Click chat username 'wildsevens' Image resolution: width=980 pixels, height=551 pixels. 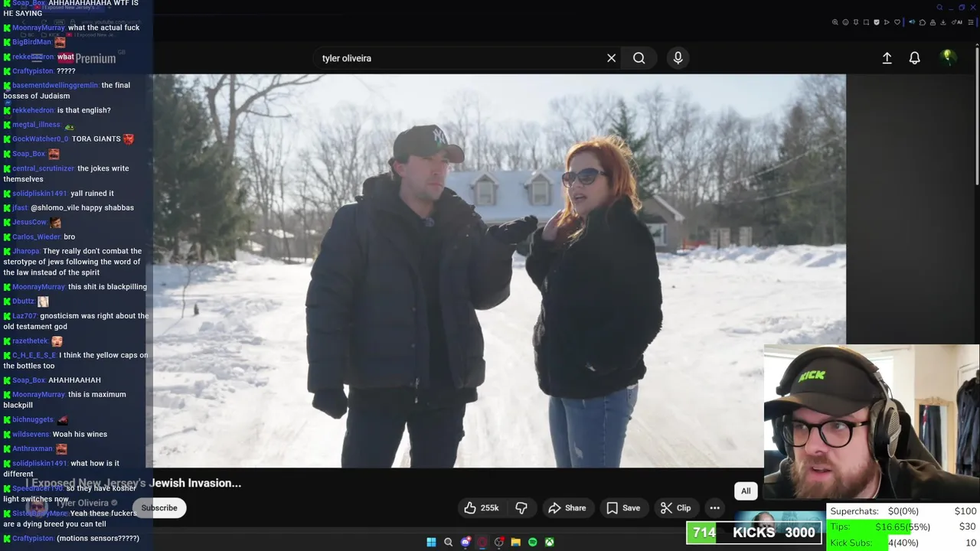click(31, 435)
